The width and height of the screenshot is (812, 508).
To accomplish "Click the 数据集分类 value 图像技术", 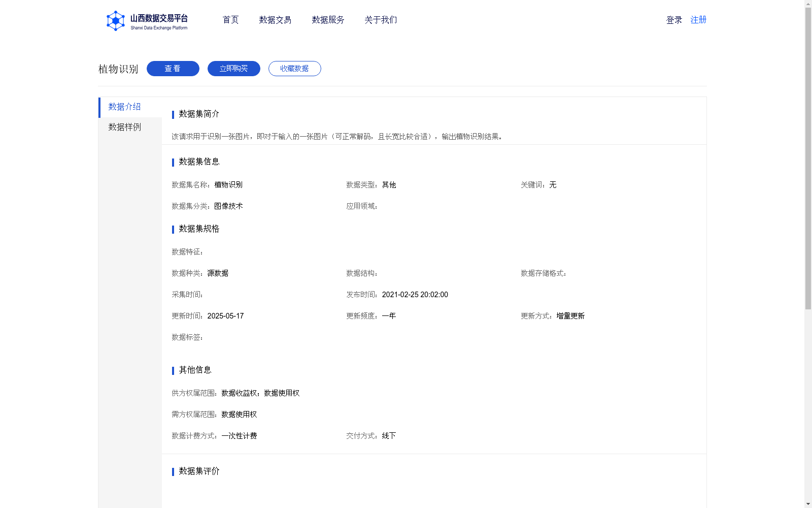I will [228, 206].
